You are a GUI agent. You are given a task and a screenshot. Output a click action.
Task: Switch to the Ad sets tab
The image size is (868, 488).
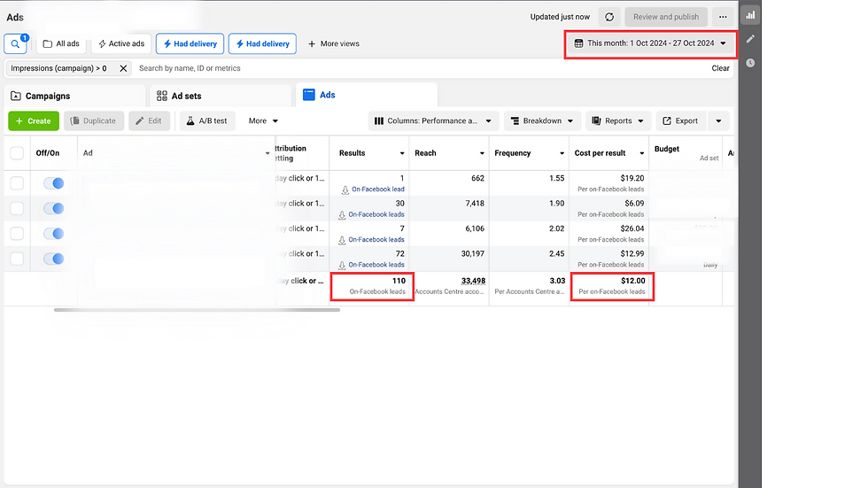[x=221, y=96]
